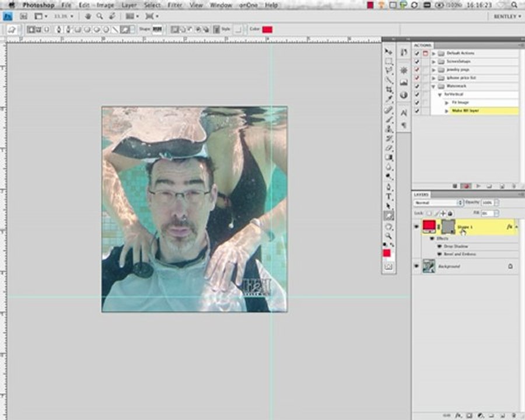The image size is (525, 420).
Task: Select the Lasso tool
Action: click(388, 71)
